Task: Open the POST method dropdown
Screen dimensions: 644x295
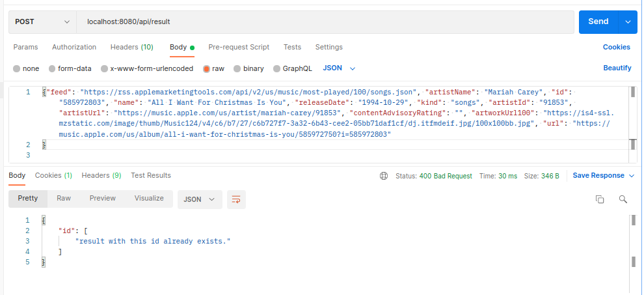Action: coord(42,21)
